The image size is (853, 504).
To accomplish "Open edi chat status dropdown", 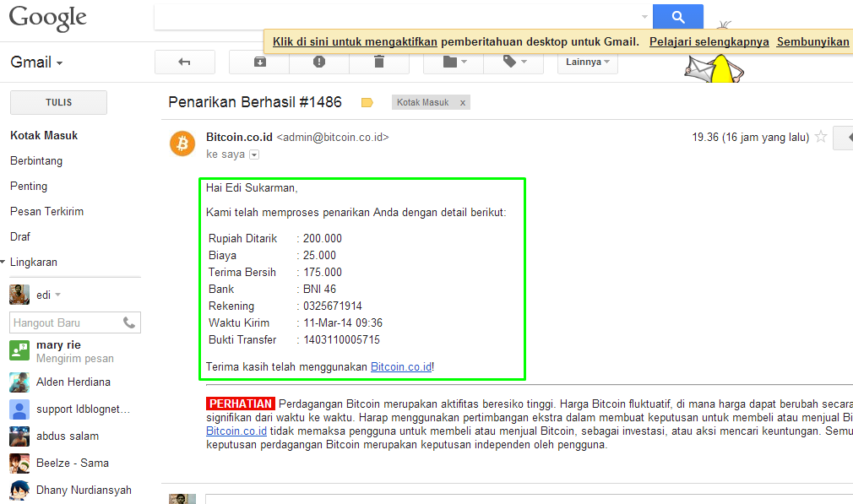I will coord(57,295).
